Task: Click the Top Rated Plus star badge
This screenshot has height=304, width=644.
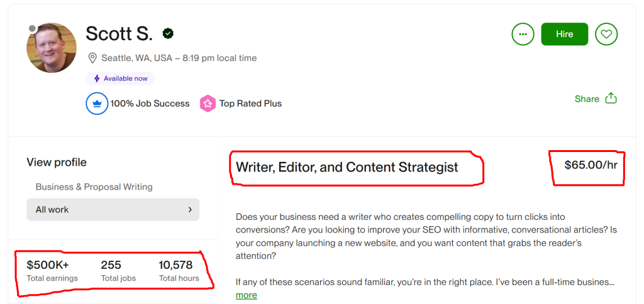Action: (208, 104)
